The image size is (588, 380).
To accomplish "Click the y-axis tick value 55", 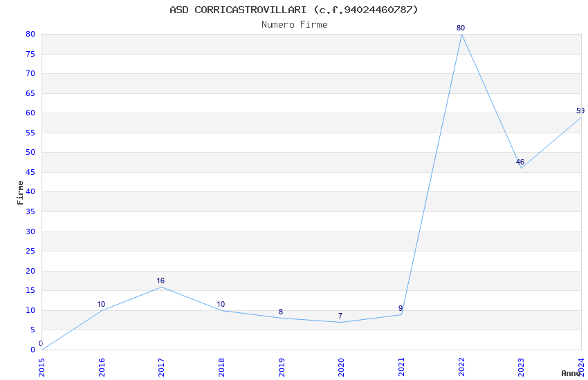I will coord(30,133).
